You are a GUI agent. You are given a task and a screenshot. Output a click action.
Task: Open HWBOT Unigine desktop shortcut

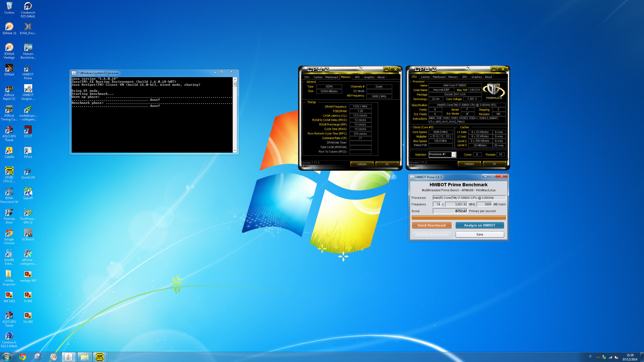pos(28,92)
